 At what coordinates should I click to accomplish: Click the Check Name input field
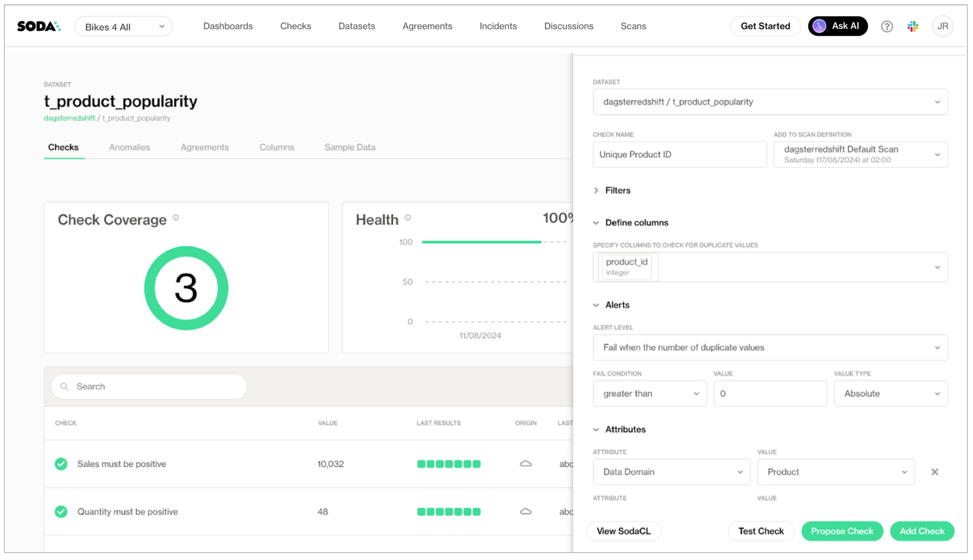click(679, 155)
